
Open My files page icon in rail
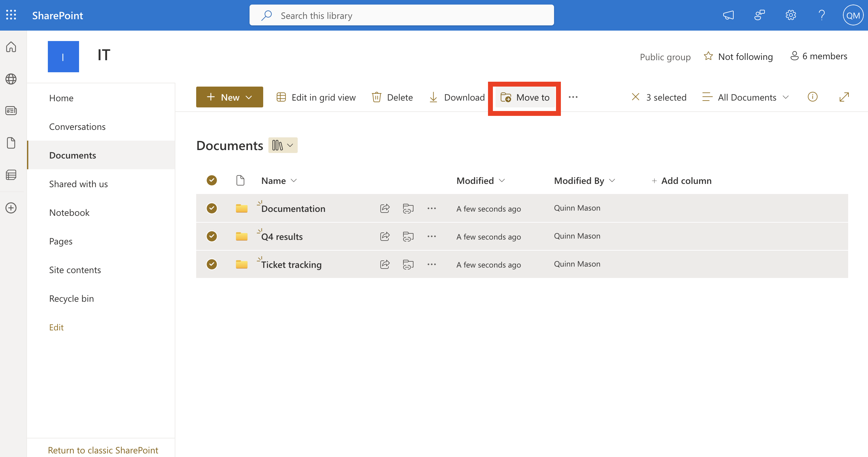click(11, 143)
